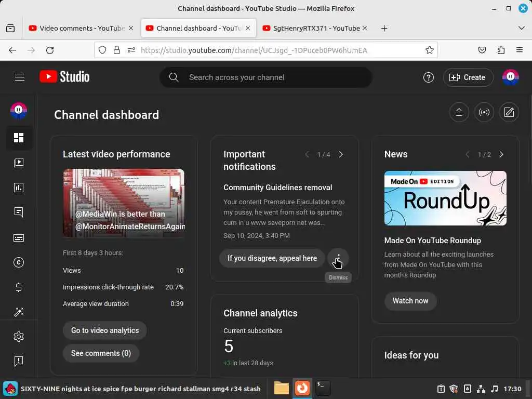Click Go to video analytics
The height and width of the screenshot is (399, 532).
(x=105, y=330)
